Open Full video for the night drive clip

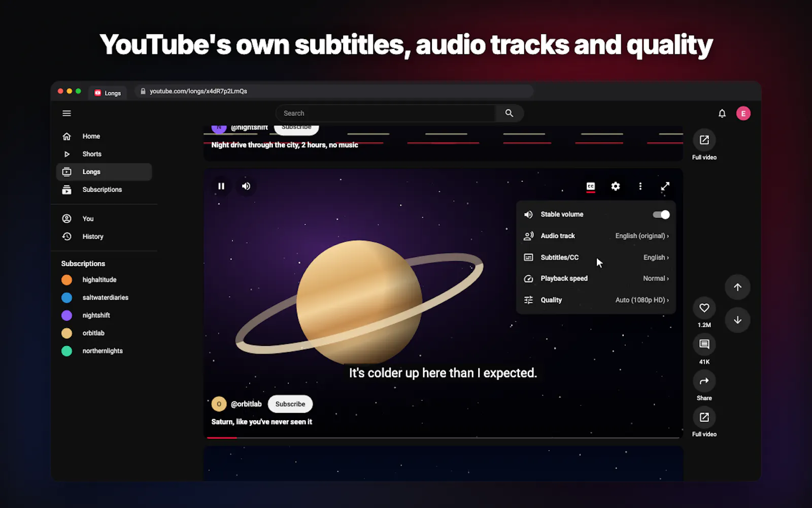tap(704, 140)
